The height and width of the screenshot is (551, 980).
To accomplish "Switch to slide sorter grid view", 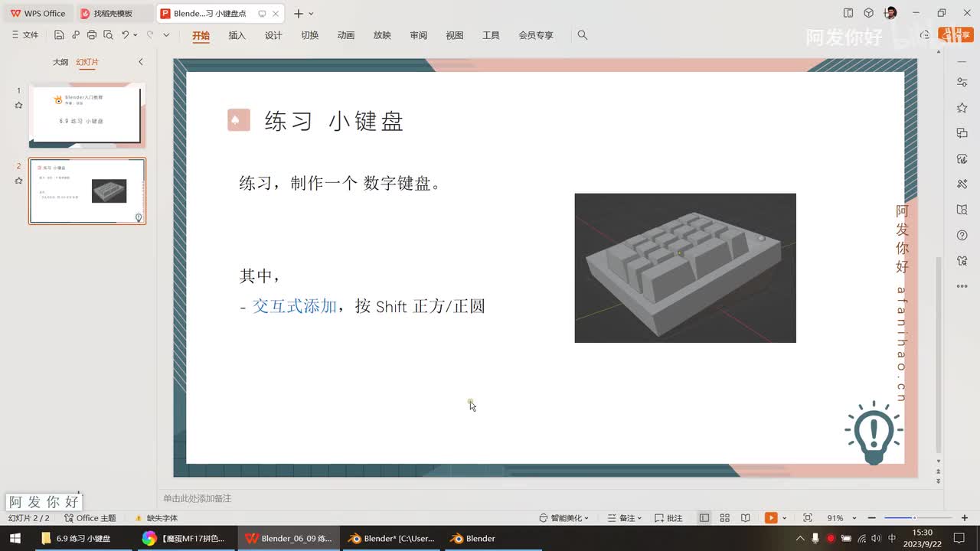I will (x=725, y=518).
